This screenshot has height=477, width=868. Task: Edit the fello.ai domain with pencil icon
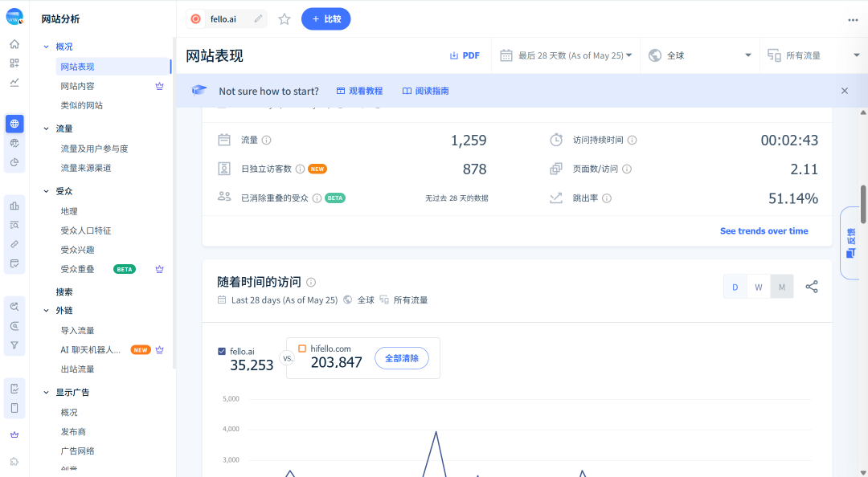tap(258, 18)
